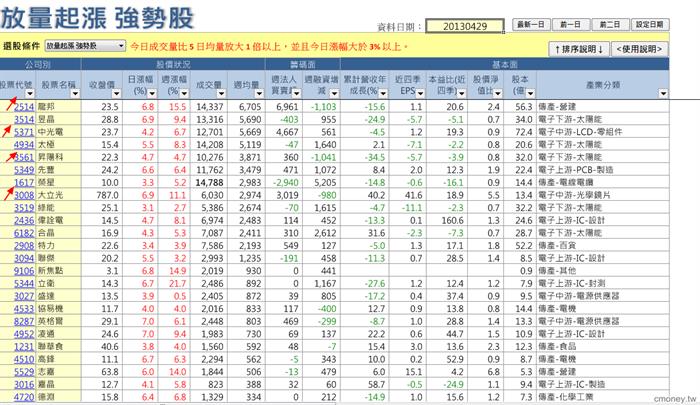Open filter arrow for 股票名稱 column
The image size is (700, 405).
point(75,93)
